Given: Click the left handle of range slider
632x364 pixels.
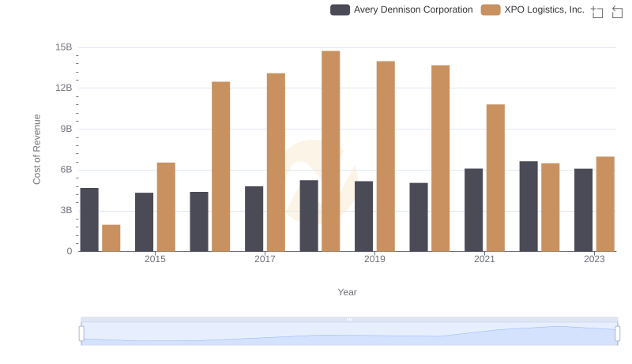Looking at the screenshot, I should pyautogui.click(x=81, y=333).
